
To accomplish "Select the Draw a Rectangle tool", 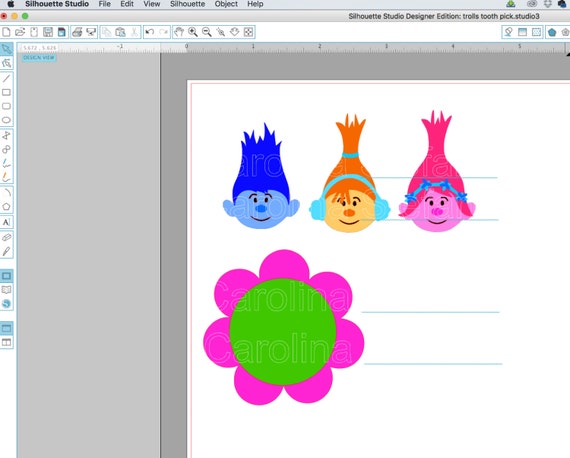I will point(7,92).
